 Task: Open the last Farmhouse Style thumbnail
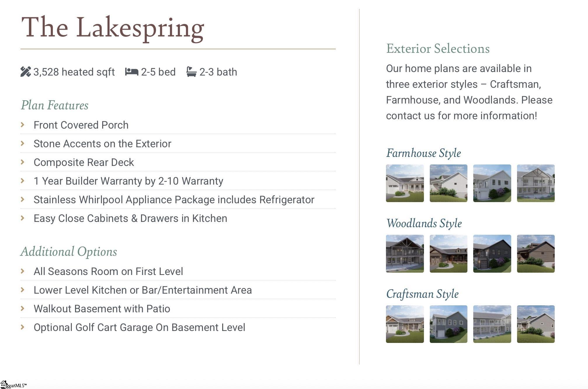[x=535, y=183]
